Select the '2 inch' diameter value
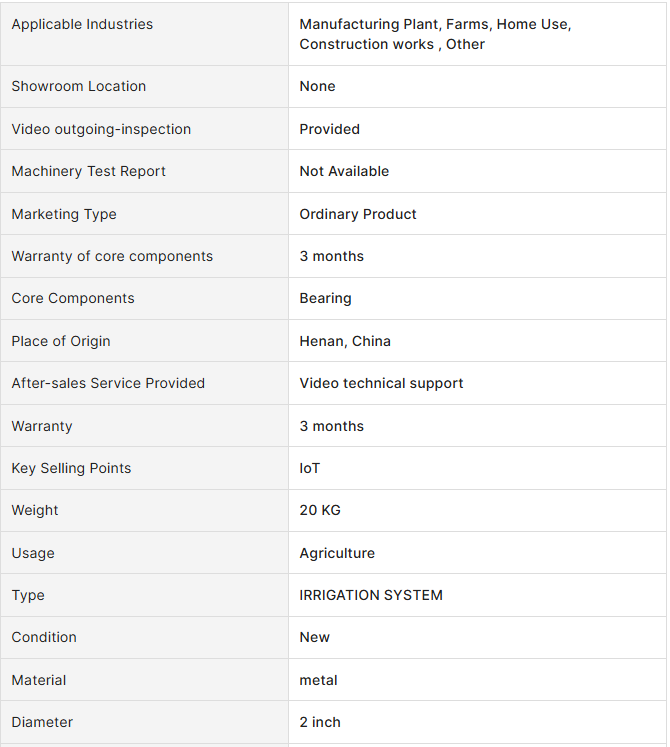This screenshot has width=670, height=747. point(320,722)
